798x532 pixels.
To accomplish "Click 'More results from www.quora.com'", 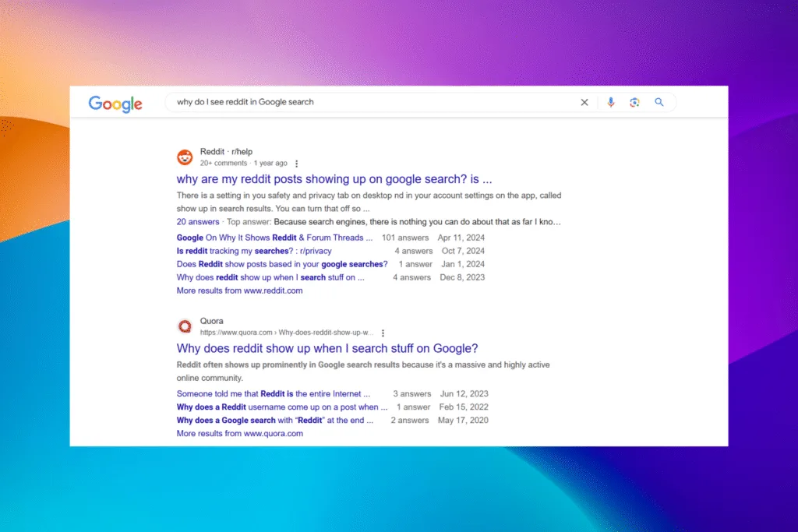I will coord(240,433).
